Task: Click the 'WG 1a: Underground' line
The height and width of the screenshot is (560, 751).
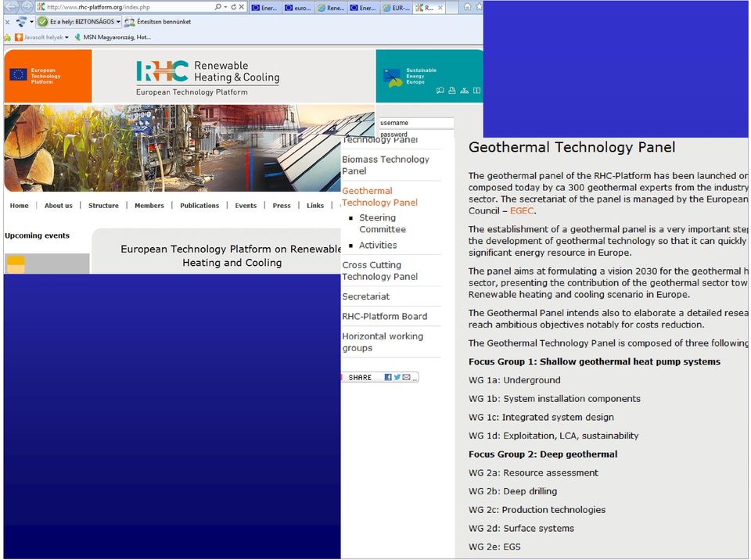Action: 515,380
